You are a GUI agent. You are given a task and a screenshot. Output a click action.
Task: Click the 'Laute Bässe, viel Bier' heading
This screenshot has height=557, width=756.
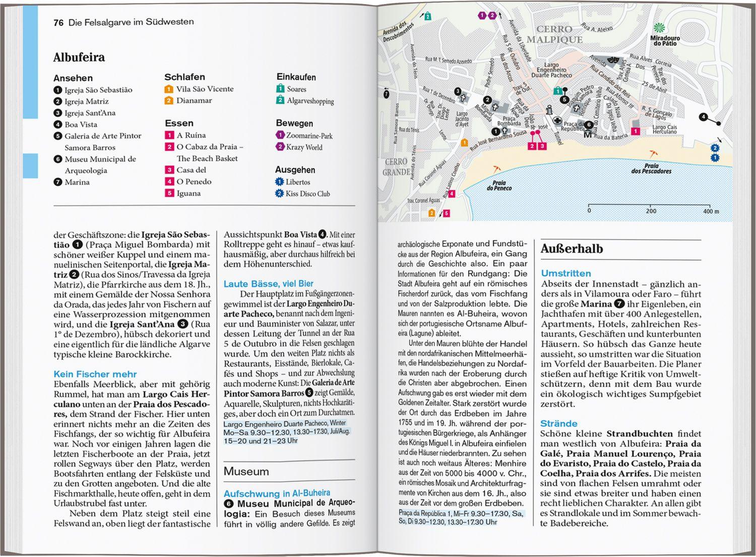pos(268,284)
